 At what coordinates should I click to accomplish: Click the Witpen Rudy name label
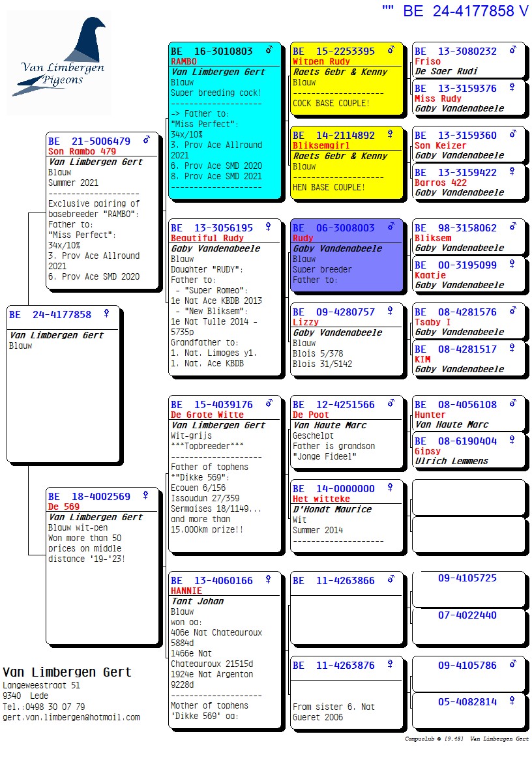click(321, 61)
